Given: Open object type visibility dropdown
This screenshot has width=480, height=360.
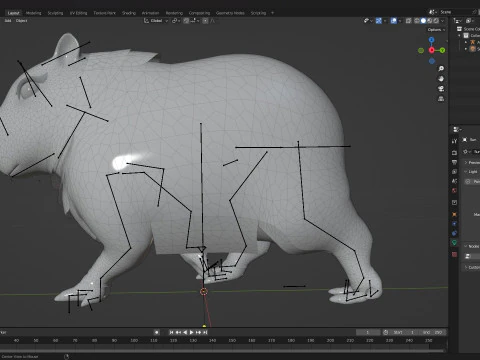Looking at the screenshot, I should [x=368, y=21].
